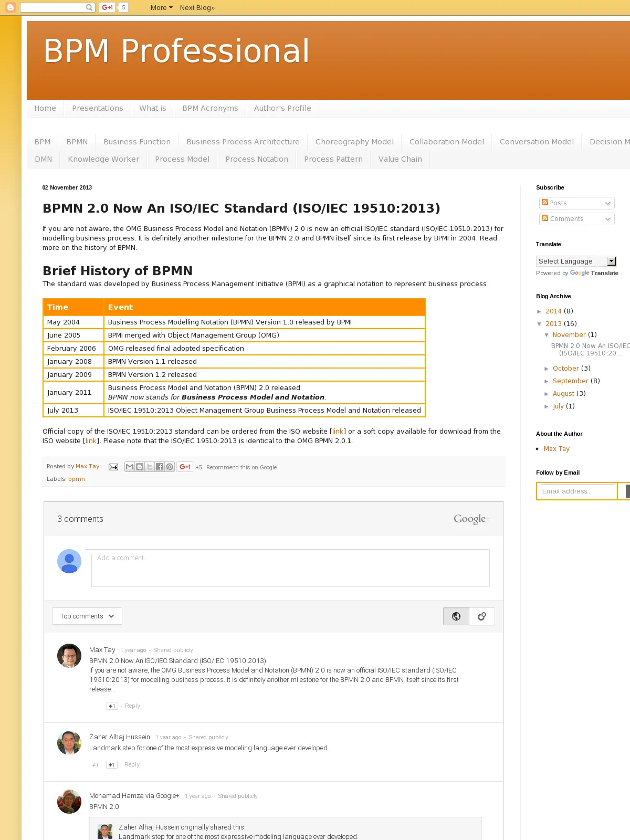Open Zaher Alhaj Hussein's profile photo
The image size is (630, 840).
69,743
